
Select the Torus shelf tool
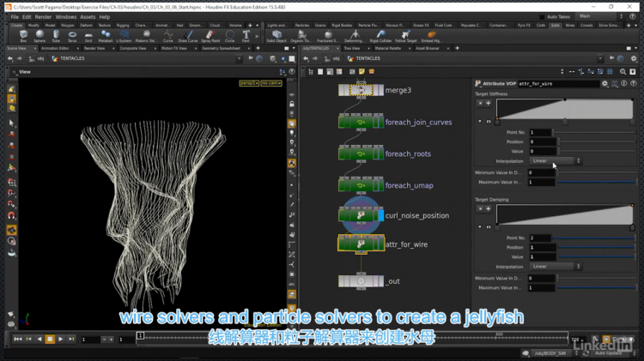click(x=72, y=36)
